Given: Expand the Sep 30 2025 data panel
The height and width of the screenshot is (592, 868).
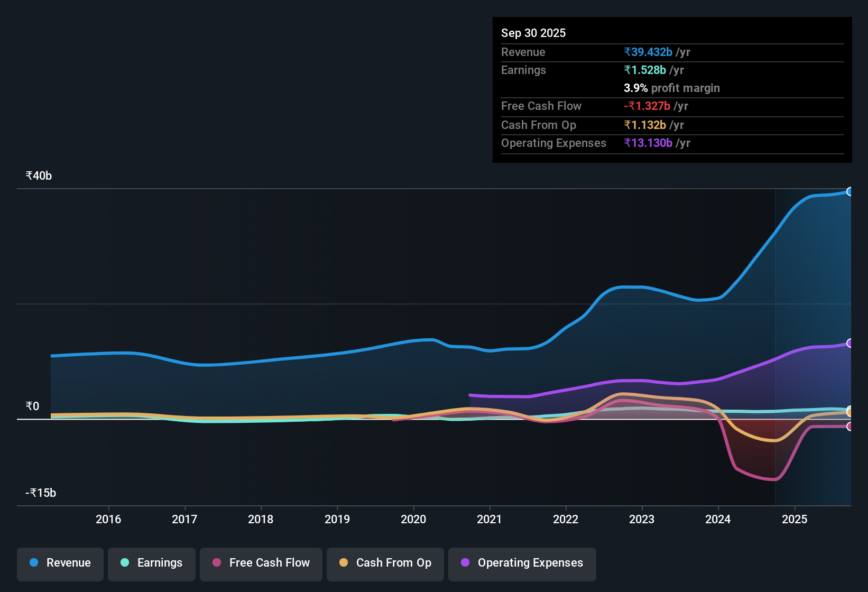Looking at the screenshot, I should (533, 33).
